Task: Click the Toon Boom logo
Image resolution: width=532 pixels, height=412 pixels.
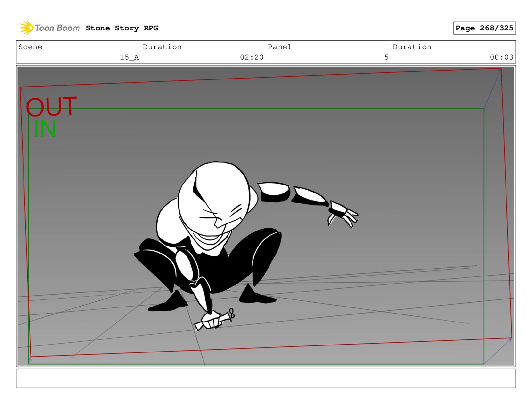Action: coord(49,28)
